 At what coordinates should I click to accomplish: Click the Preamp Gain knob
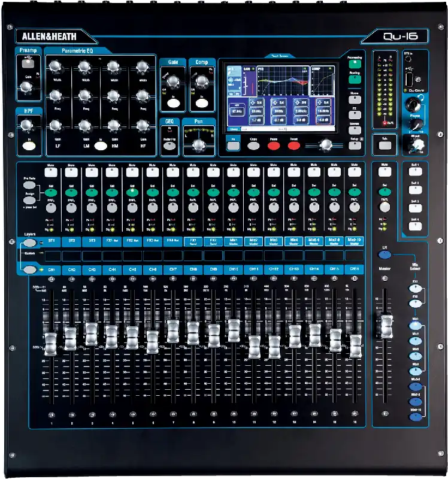[26, 87]
